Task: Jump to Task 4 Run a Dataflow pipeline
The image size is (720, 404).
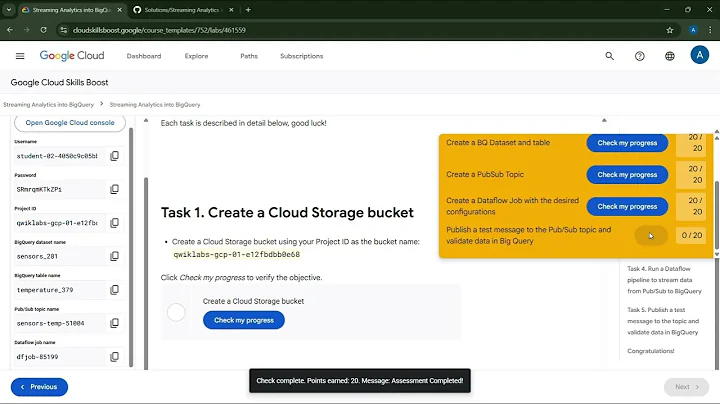Action: point(664,280)
